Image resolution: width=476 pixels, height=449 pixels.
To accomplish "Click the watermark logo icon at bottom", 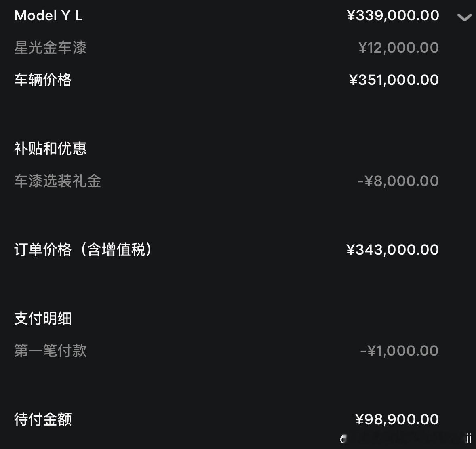I will click(343, 438).
